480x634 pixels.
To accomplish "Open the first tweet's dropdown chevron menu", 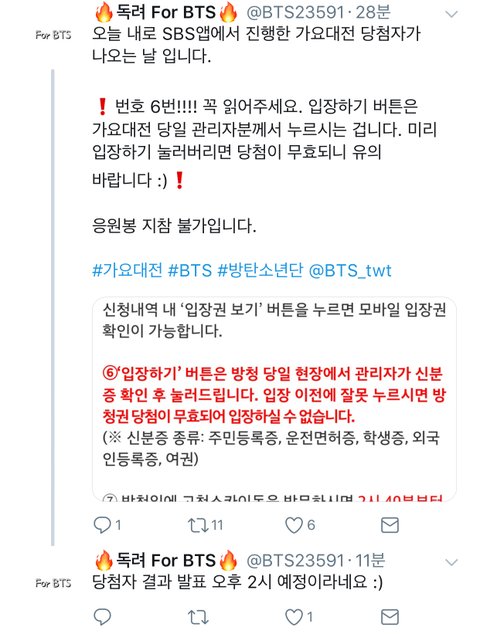I will pyautogui.click(x=451, y=15).
